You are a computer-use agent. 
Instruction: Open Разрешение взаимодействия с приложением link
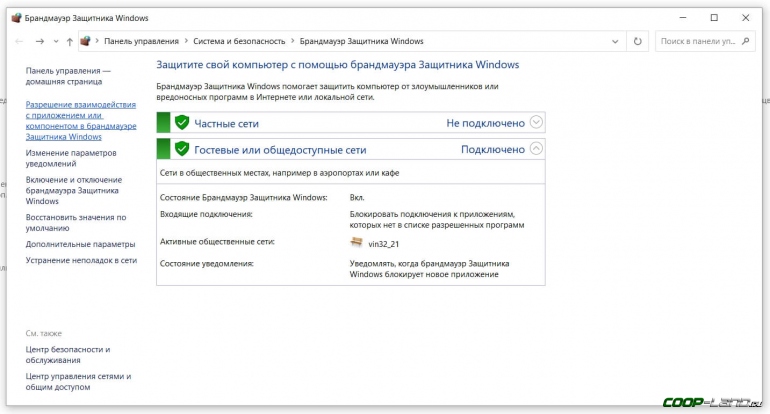tap(80, 120)
